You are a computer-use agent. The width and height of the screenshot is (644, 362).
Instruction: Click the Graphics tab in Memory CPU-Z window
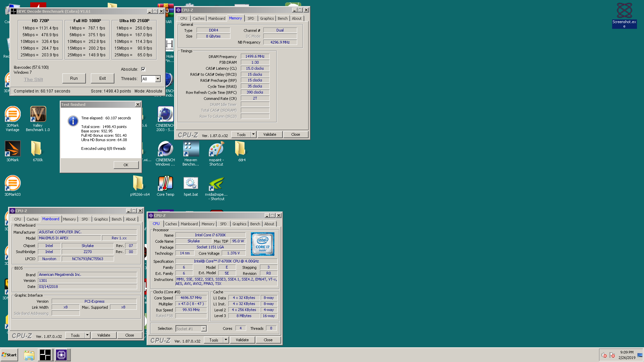click(x=267, y=18)
